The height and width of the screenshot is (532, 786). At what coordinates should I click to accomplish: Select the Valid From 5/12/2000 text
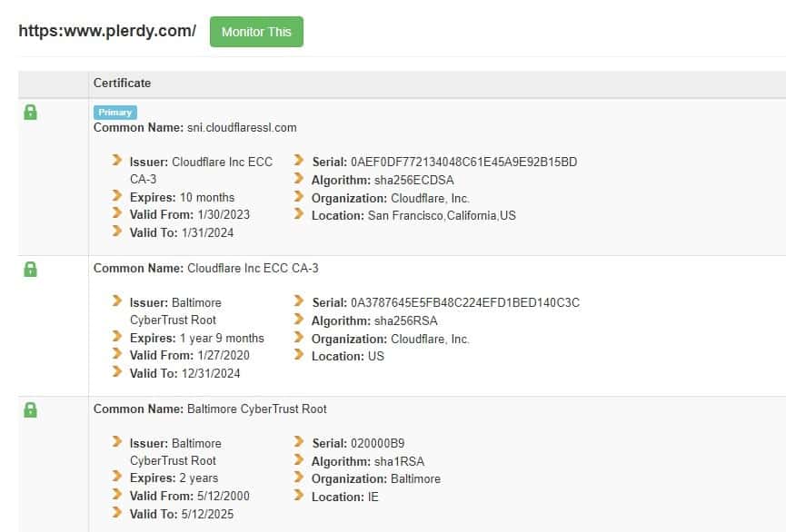click(x=190, y=497)
